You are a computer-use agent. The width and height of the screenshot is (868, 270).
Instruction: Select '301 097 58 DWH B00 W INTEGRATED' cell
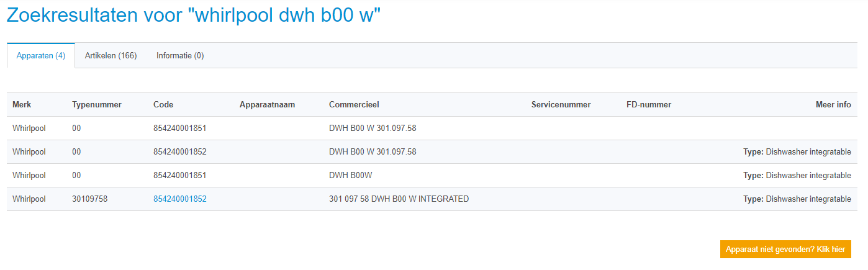[x=399, y=199]
